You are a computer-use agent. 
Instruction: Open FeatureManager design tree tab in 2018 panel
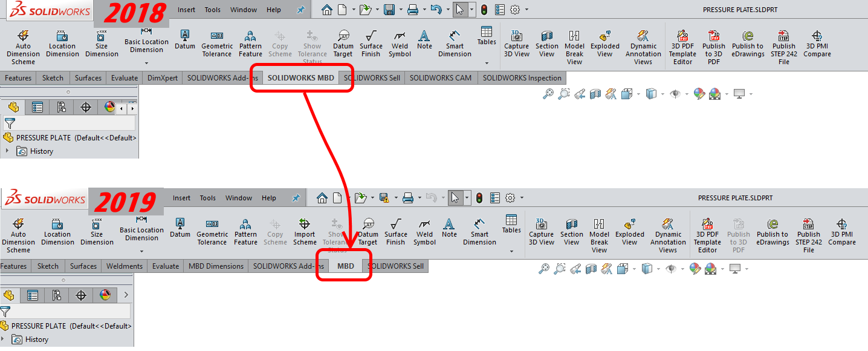[13, 107]
